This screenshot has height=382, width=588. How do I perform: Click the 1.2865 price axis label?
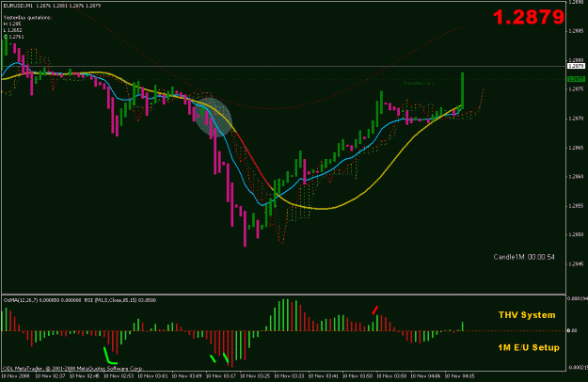pos(577,148)
